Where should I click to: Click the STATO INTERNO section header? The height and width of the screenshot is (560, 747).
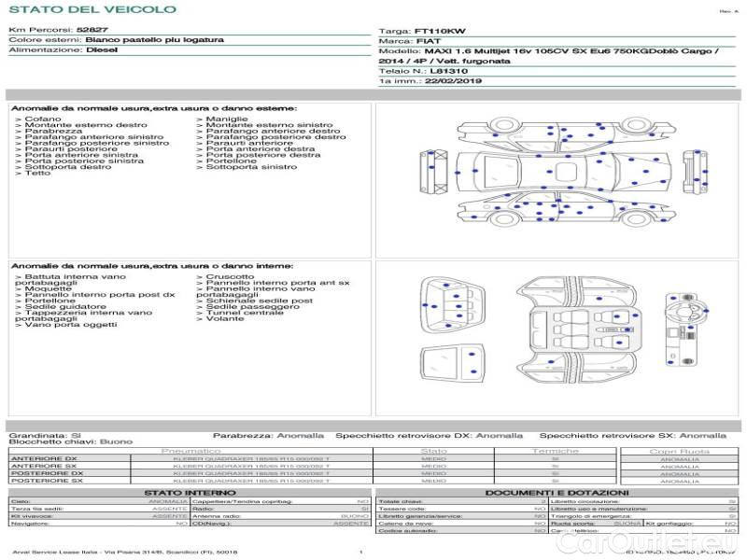[190, 493]
